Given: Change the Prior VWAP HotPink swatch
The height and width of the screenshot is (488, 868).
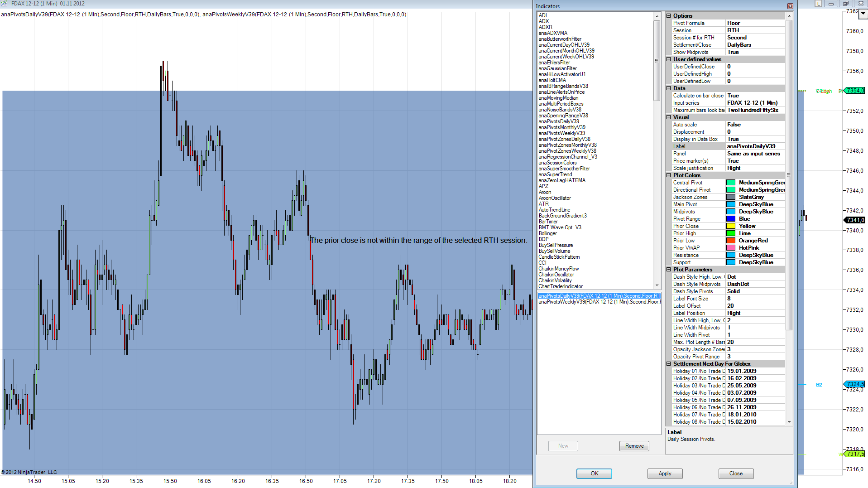Looking at the screenshot, I should (x=731, y=248).
